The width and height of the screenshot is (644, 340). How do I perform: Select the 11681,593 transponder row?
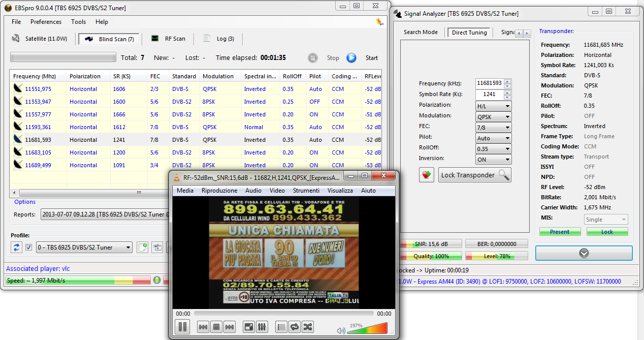click(196, 140)
